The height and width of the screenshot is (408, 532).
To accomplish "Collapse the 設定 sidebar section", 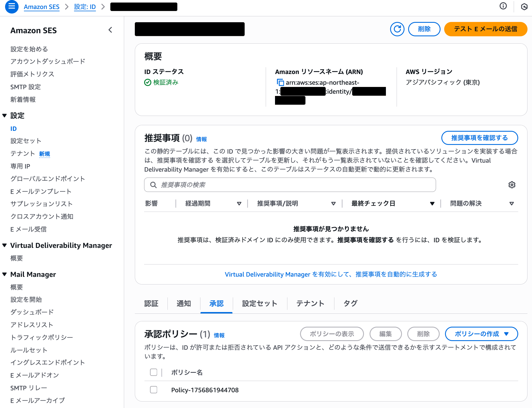I will click(x=5, y=115).
